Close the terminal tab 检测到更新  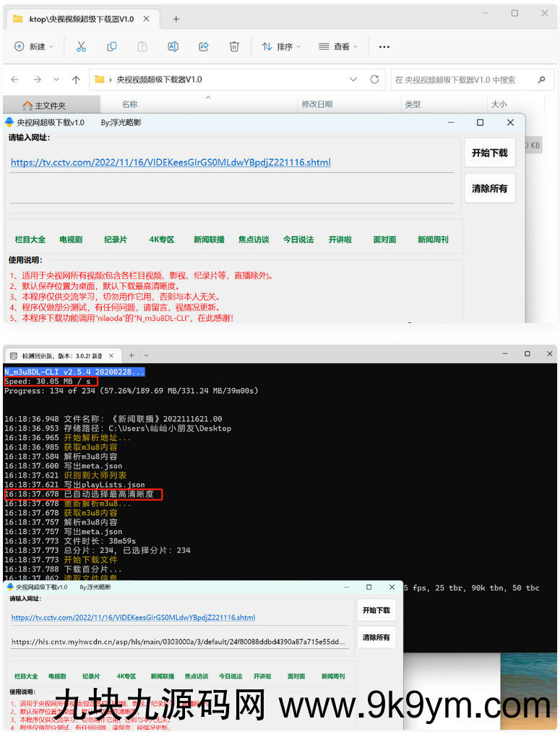pyautogui.click(x=111, y=356)
